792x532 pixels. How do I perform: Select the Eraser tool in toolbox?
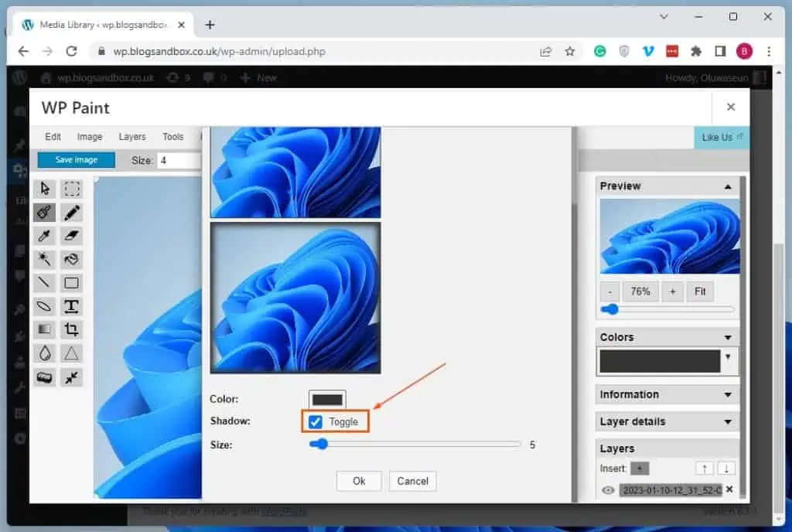pos(71,236)
